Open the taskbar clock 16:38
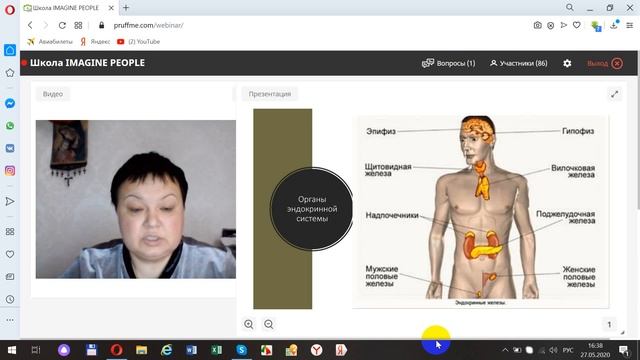The image size is (640, 360). click(x=596, y=350)
